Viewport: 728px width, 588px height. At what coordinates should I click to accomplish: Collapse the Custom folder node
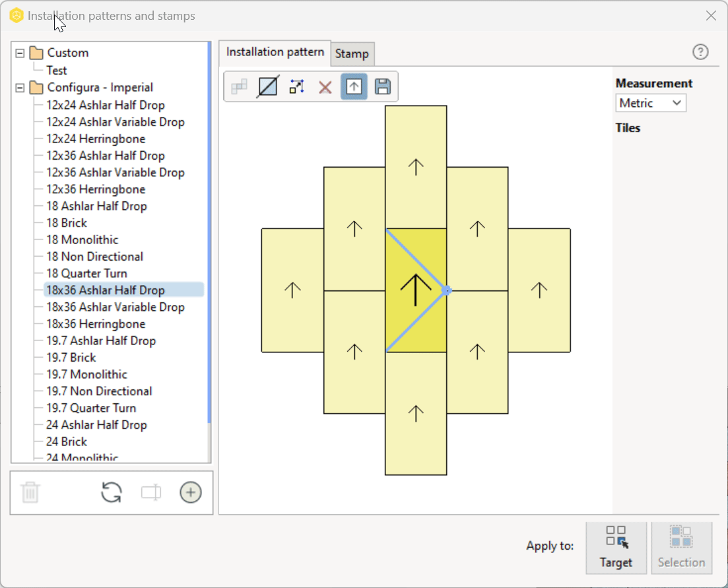tap(20, 53)
